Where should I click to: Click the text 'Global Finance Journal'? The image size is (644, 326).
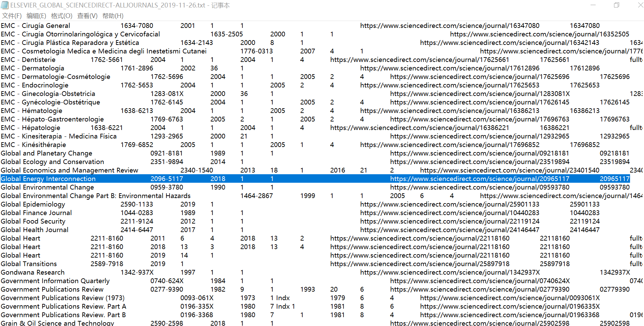pyautogui.click(x=36, y=213)
